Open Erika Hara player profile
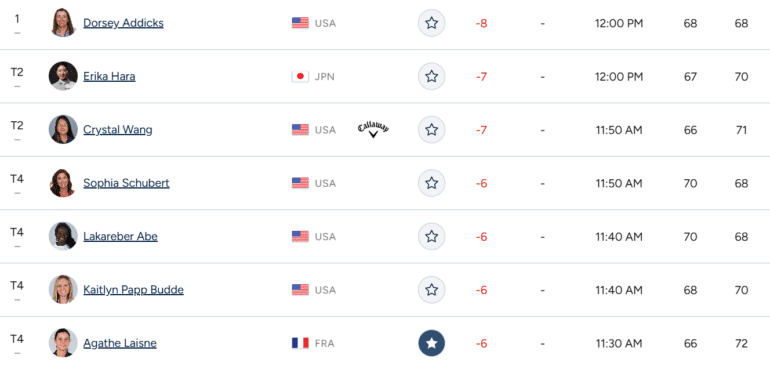 (x=109, y=77)
